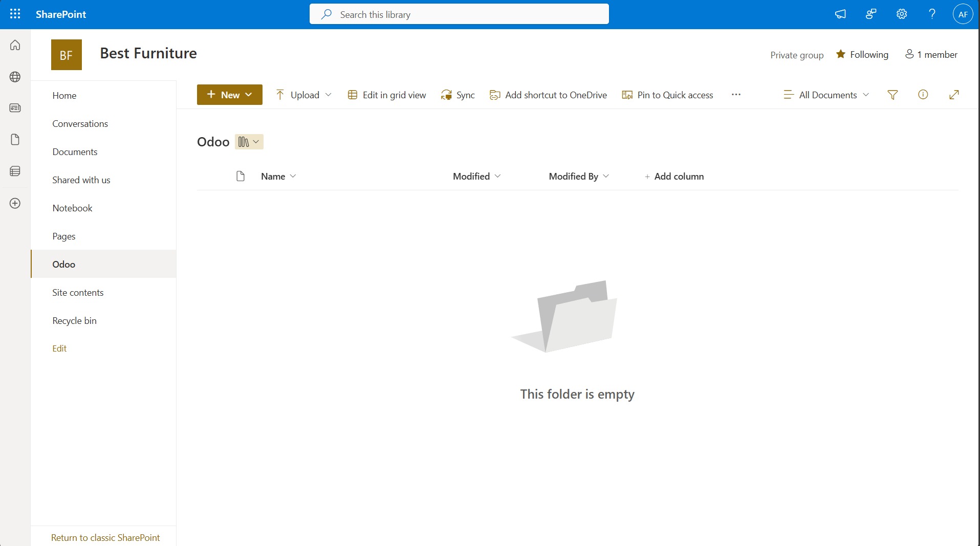Open the app launcher waffle icon
Screen dimensions: 980x546
15,14
